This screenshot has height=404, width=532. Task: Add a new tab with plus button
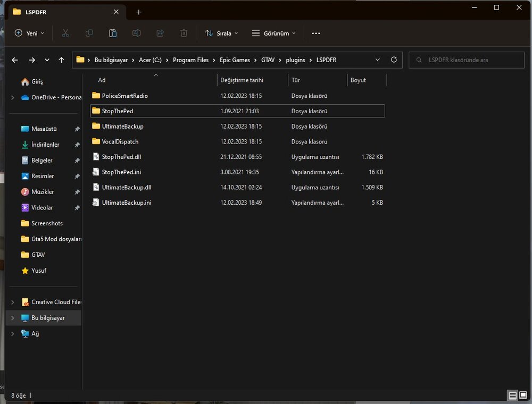pyautogui.click(x=139, y=12)
